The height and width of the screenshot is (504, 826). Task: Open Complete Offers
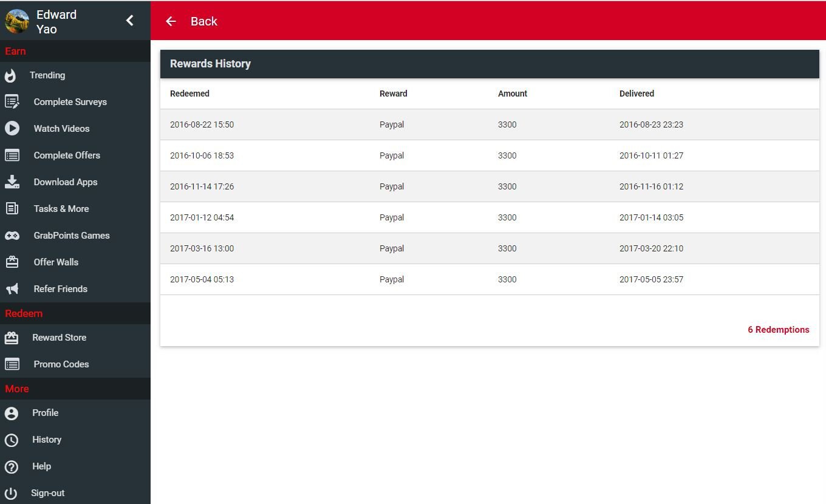pos(67,155)
